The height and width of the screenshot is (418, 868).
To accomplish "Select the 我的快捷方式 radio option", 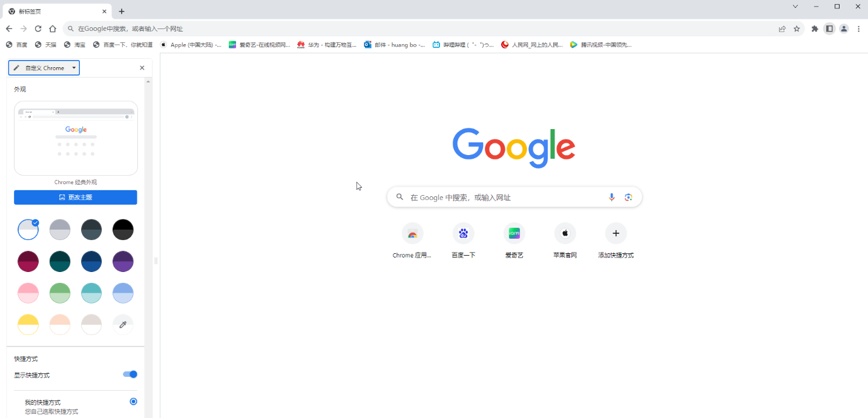I will point(133,402).
